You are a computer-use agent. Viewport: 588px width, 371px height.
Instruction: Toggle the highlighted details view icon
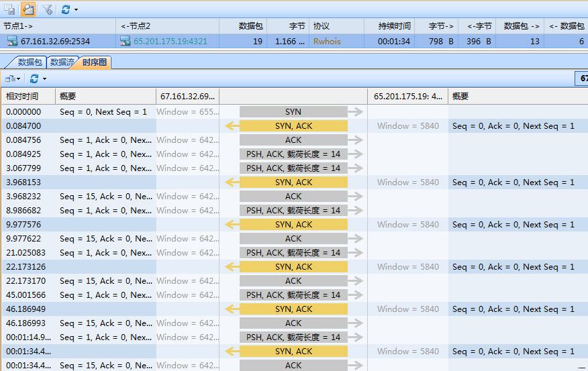coord(28,9)
